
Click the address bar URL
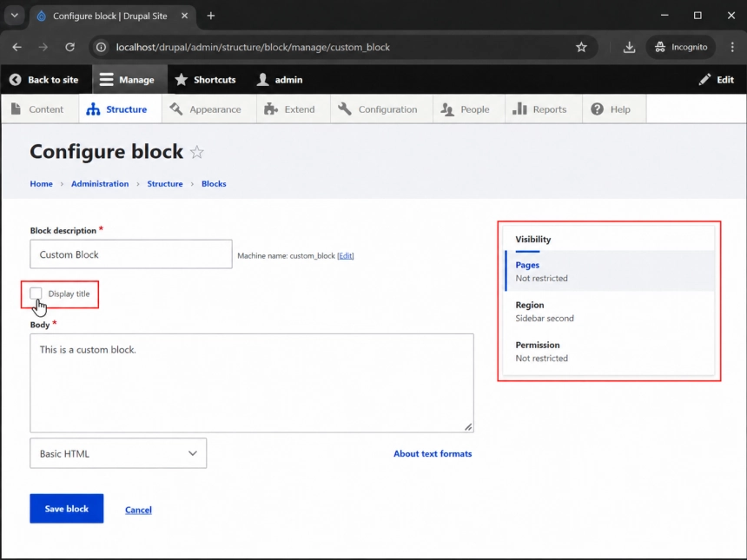pyautogui.click(x=253, y=47)
